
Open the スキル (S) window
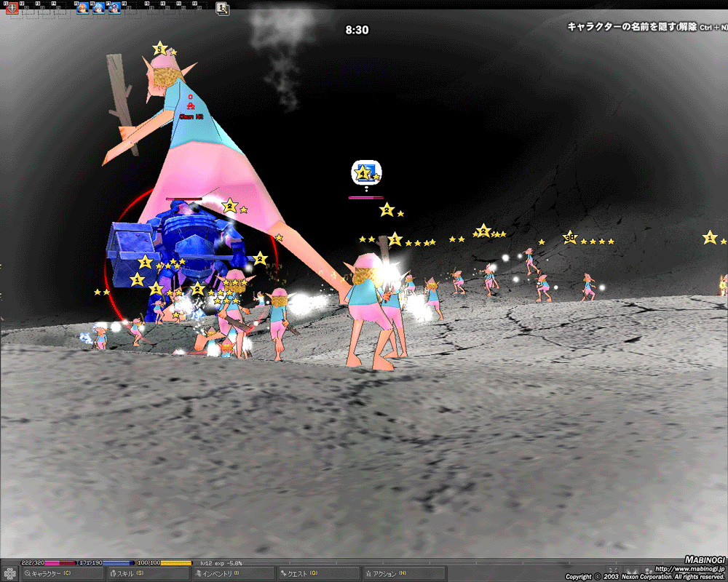[x=147, y=574]
